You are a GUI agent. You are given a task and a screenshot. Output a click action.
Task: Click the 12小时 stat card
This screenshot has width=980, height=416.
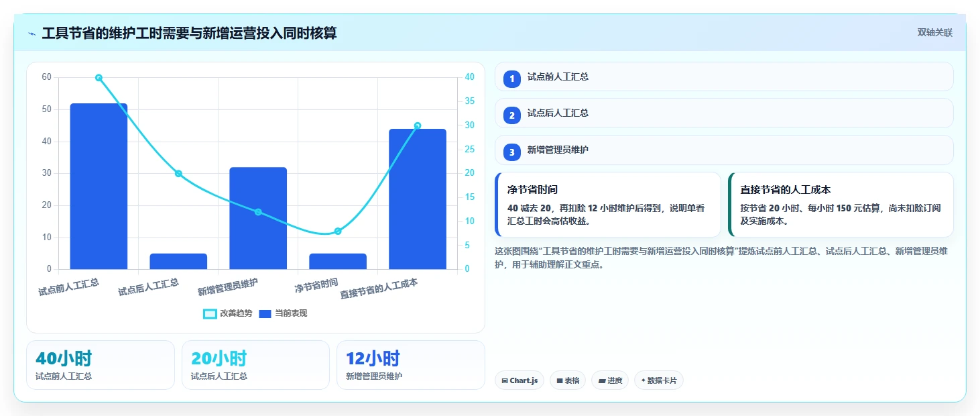[x=410, y=365]
